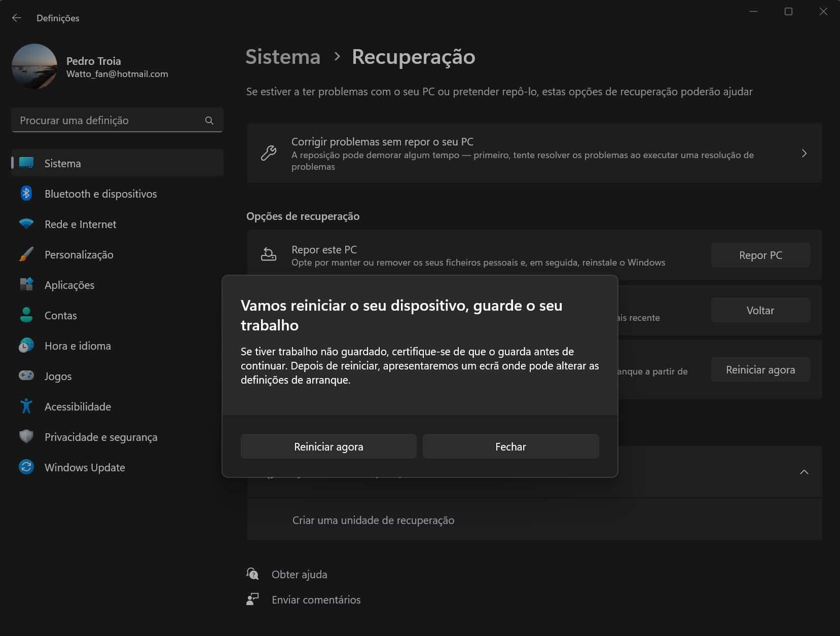Click the back arrow next to Definições
The image size is (840, 636).
point(17,18)
